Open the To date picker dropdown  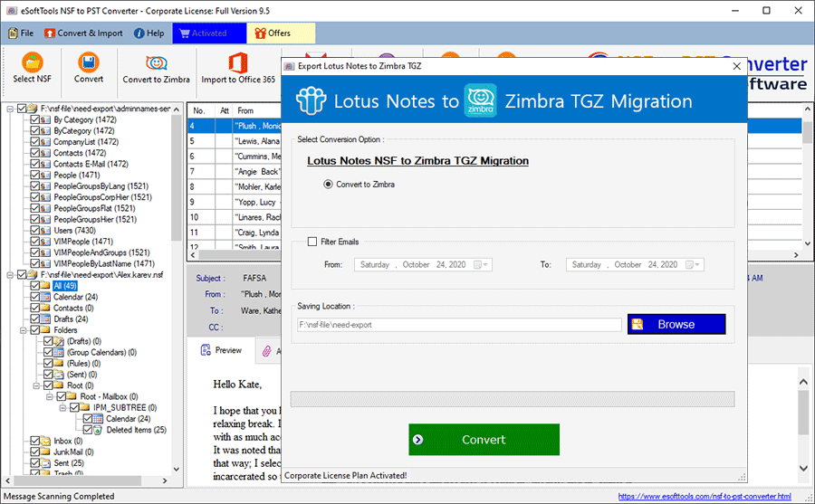pos(694,264)
